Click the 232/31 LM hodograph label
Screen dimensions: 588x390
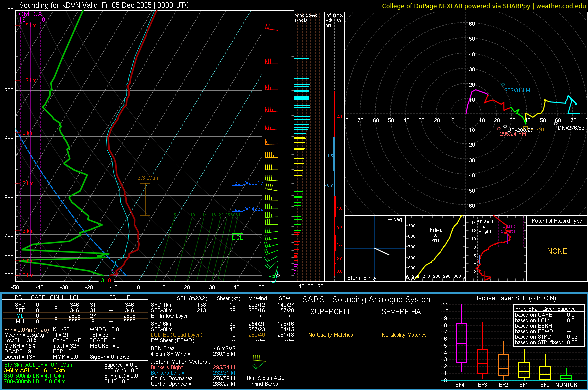(517, 90)
